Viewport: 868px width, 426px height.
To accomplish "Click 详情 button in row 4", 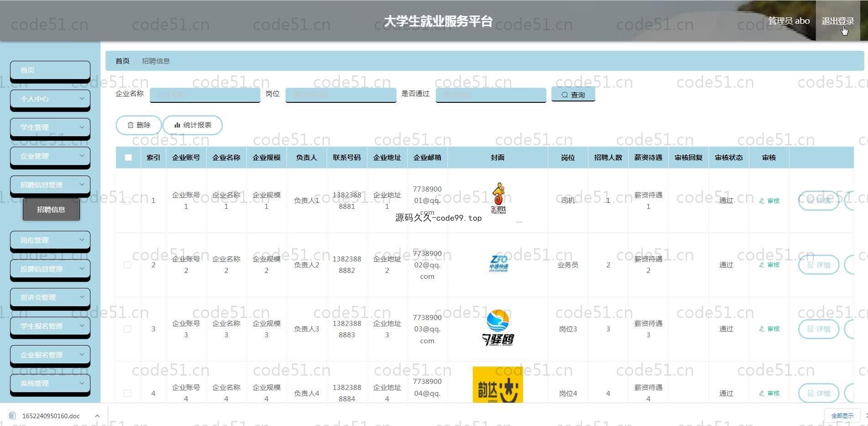I will (x=818, y=393).
